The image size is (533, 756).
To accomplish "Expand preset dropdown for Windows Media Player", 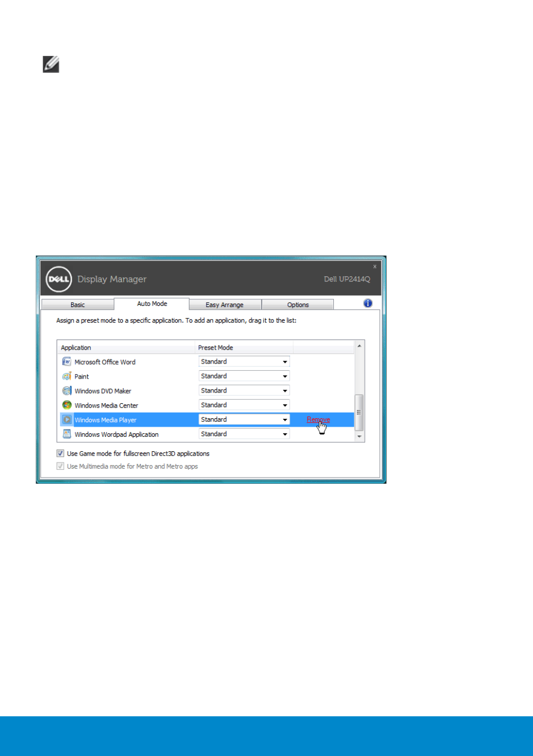I will point(244,420).
